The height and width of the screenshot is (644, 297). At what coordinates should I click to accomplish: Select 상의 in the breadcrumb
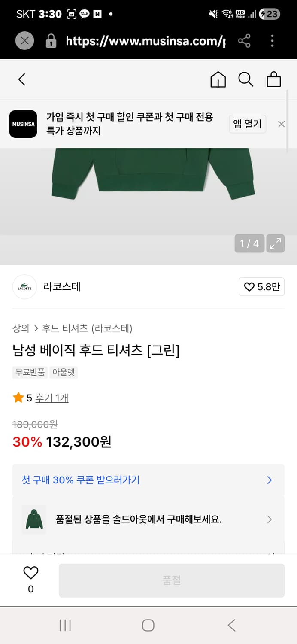[19, 328]
